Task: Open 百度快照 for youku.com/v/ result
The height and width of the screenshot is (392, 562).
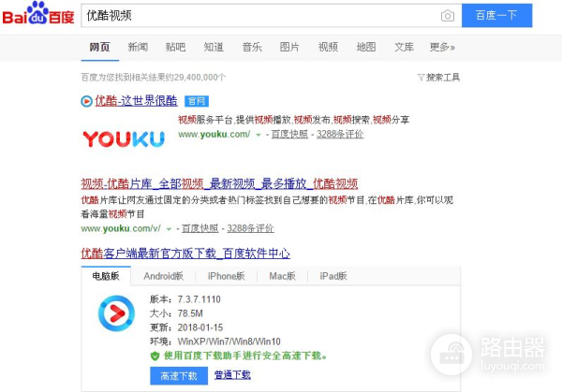Action: [x=200, y=228]
